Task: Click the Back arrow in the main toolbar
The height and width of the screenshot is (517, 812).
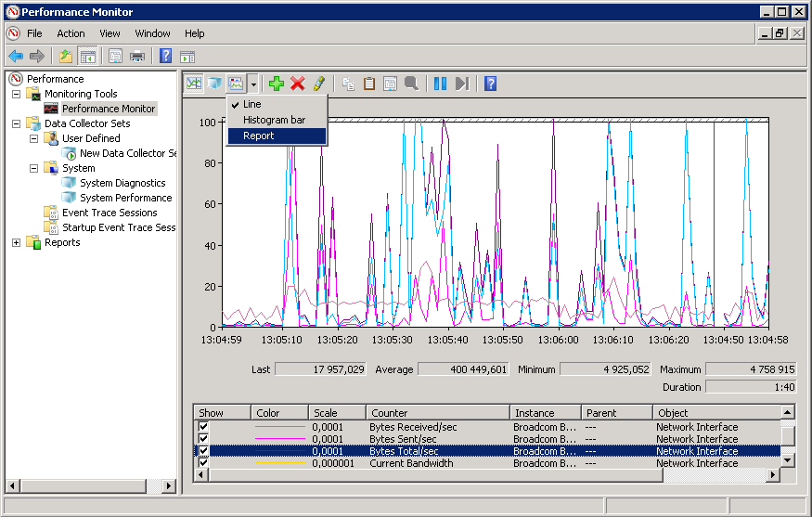Action: coord(16,56)
